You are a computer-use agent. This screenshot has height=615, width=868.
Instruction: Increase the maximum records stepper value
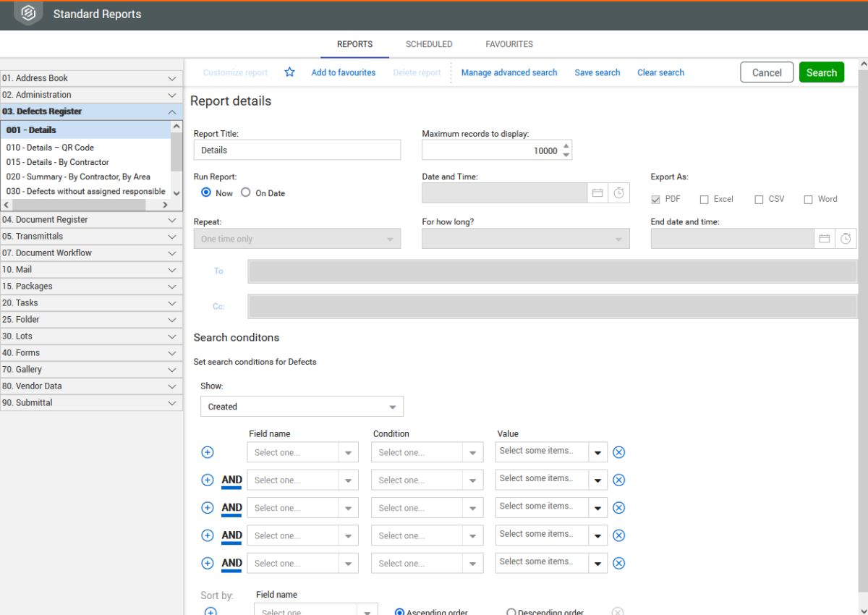566,146
